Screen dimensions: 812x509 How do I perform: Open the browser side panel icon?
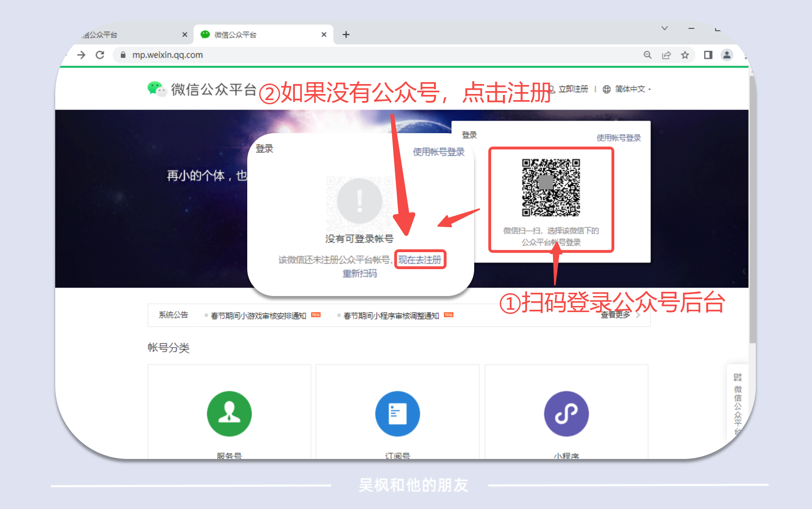pos(708,55)
